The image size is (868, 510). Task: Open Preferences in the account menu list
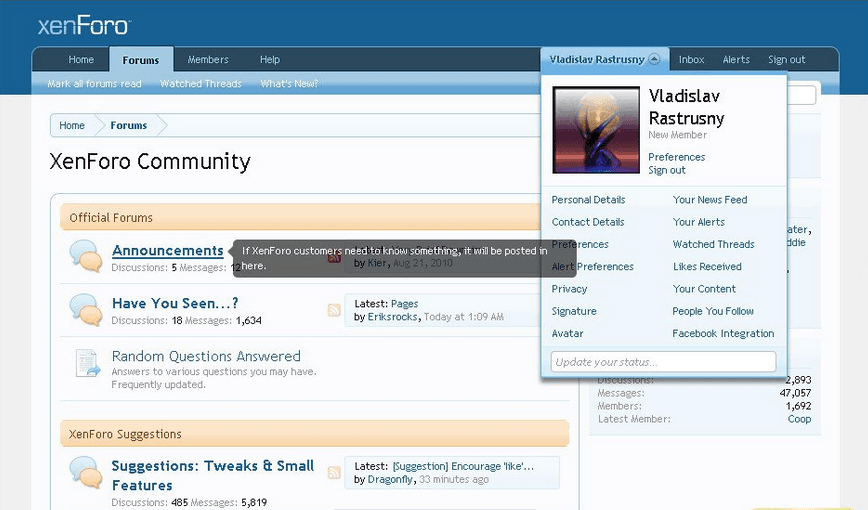(580, 244)
